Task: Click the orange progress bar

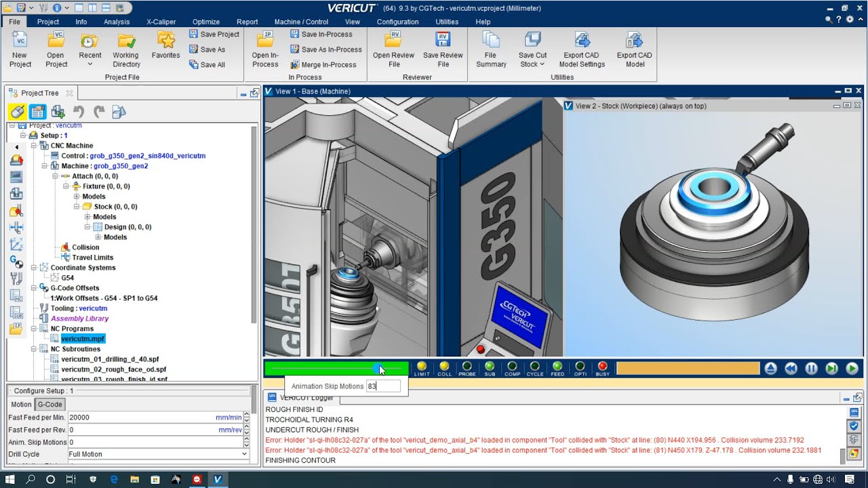Action: point(688,369)
